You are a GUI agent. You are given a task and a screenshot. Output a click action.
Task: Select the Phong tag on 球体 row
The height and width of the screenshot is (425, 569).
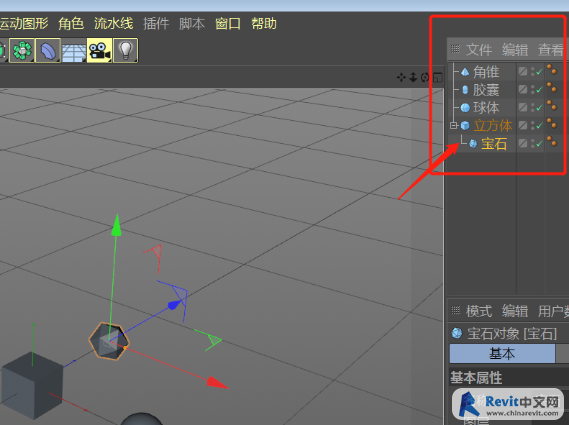pos(552,105)
